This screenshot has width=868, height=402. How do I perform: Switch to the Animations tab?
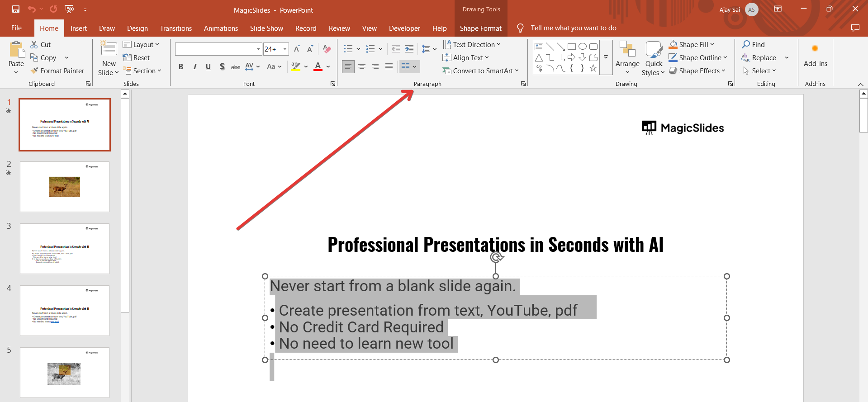(x=221, y=28)
